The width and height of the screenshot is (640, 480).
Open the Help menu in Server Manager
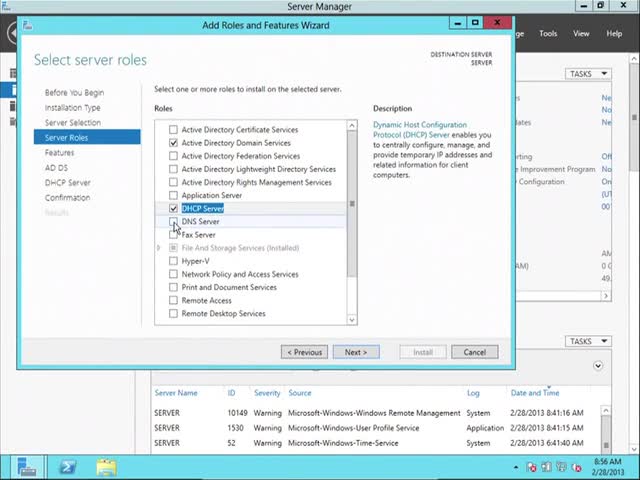[x=614, y=33]
